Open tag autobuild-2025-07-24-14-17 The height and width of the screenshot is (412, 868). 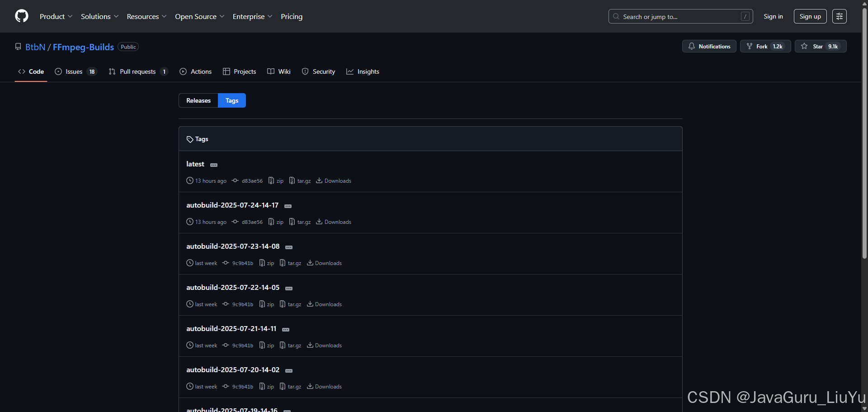click(x=232, y=205)
